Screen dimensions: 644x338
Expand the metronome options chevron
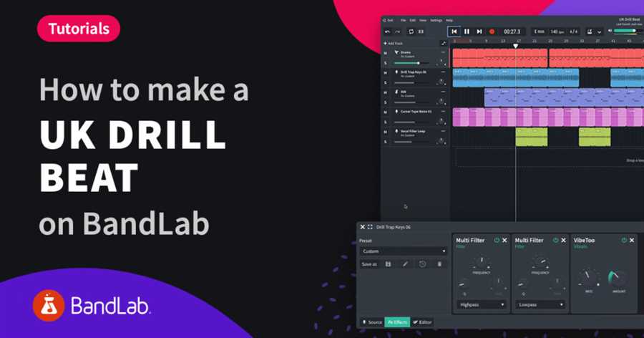tap(599, 32)
